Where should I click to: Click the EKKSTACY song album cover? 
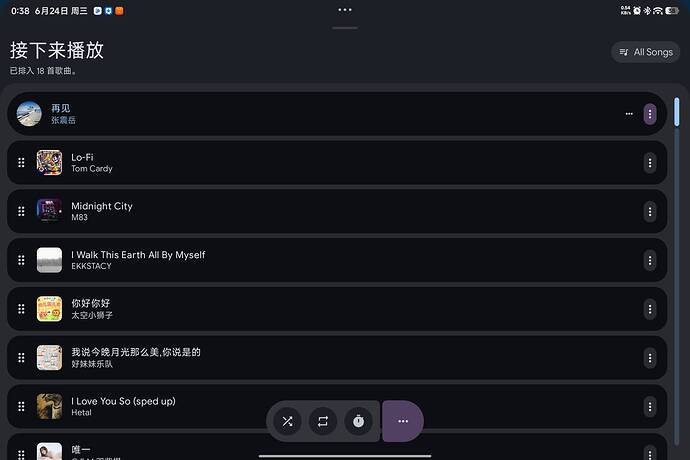(49, 260)
